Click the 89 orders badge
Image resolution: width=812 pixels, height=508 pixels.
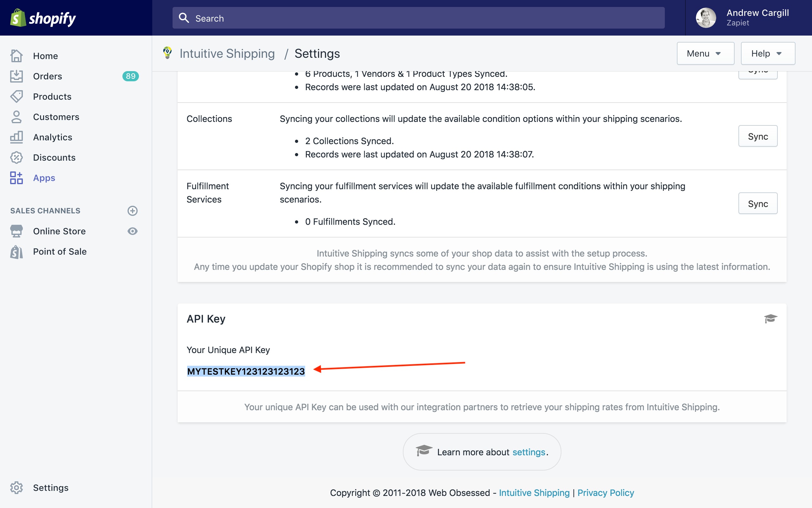coord(131,76)
